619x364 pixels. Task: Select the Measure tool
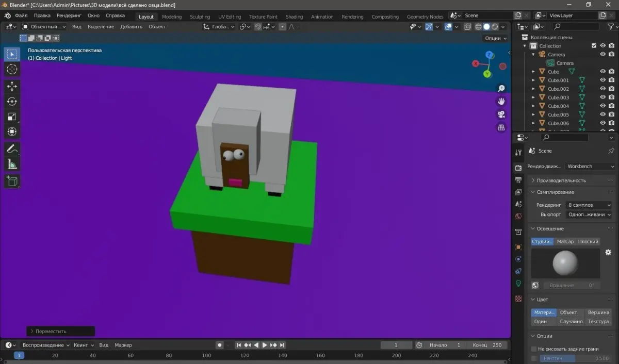(x=12, y=164)
